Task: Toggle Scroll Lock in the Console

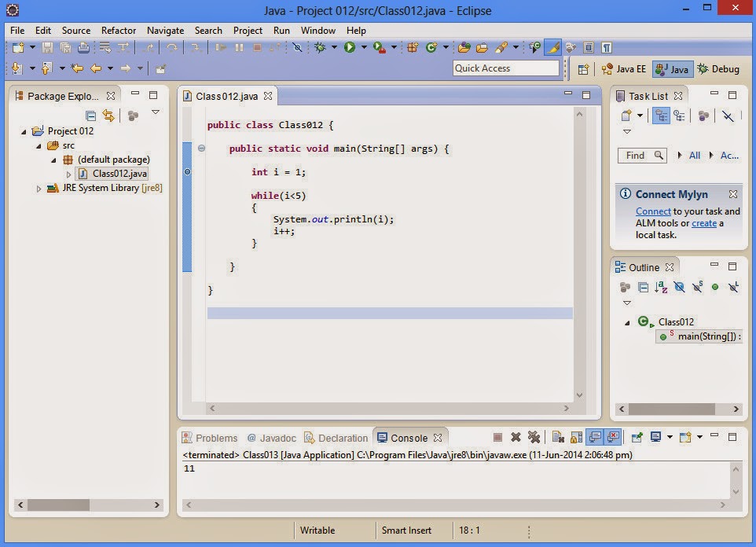Action: [x=578, y=438]
